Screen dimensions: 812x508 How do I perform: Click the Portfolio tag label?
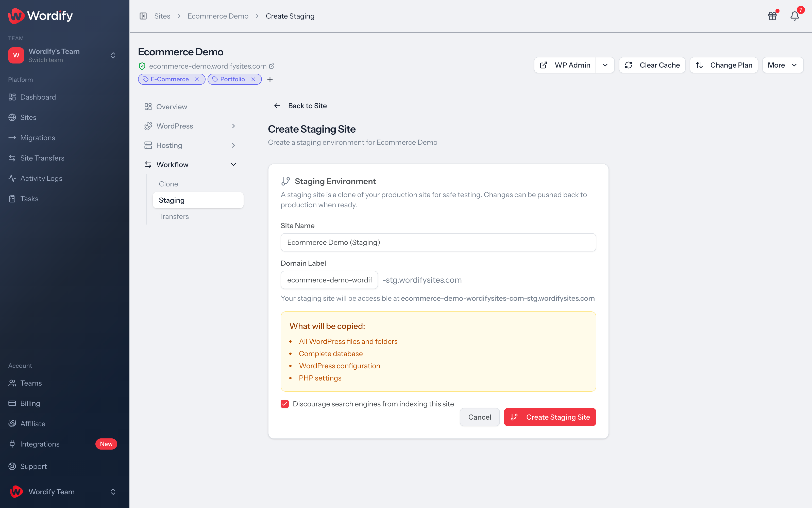(232, 79)
